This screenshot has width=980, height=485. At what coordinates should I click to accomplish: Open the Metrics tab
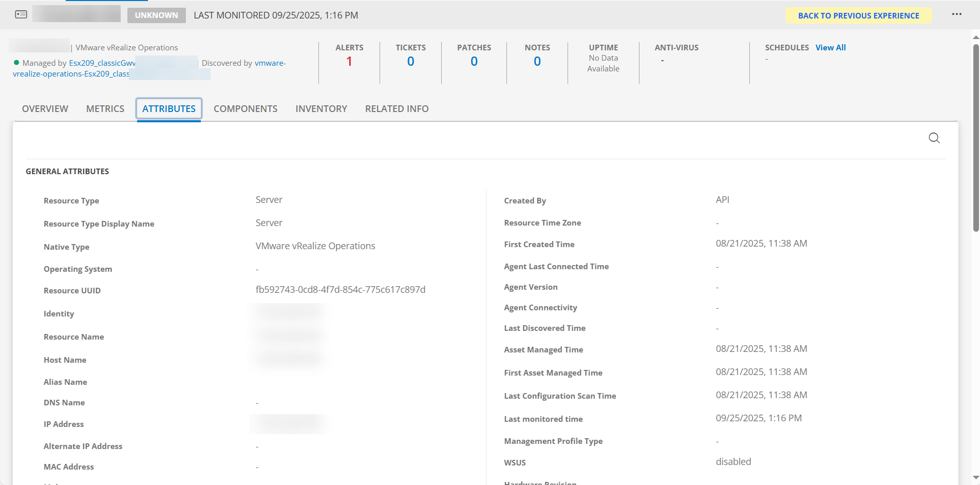[105, 109]
